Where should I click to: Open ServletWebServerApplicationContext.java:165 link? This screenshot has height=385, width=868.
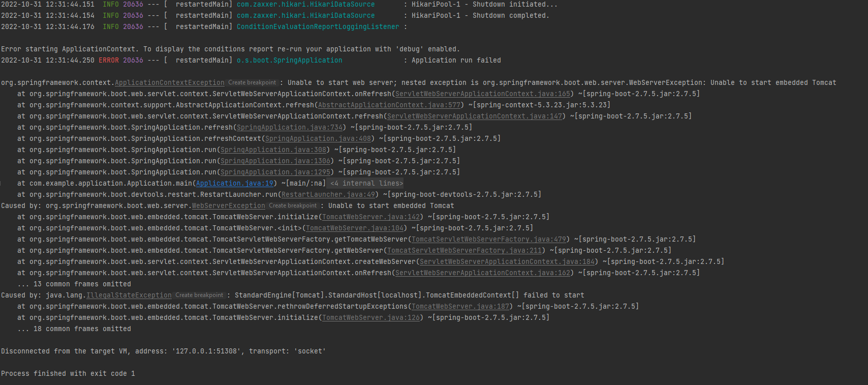tap(482, 94)
